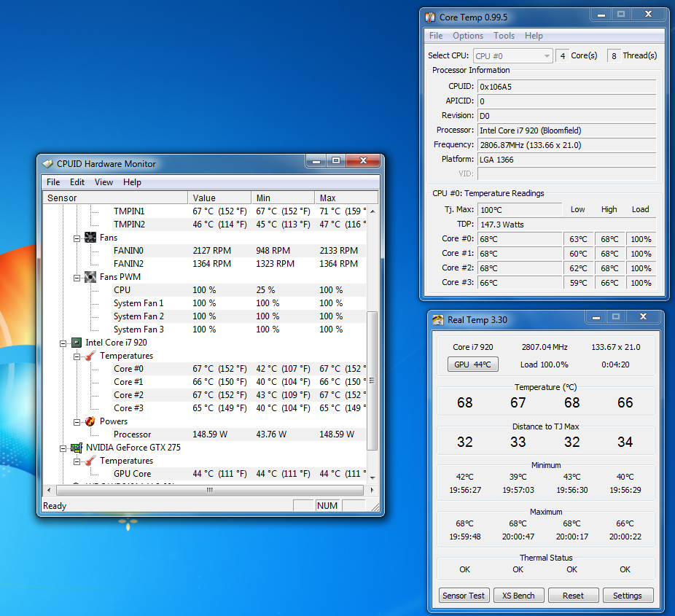
Task: Open the File menu in Hardware Monitor
Action: pyautogui.click(x=53, y=182)
